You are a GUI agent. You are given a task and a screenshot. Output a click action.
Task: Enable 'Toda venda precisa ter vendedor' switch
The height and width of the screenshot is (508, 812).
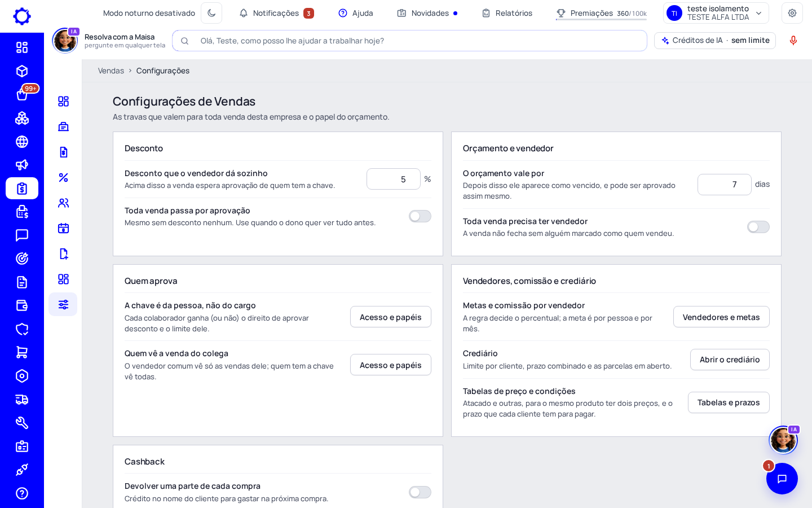[758, 227]
